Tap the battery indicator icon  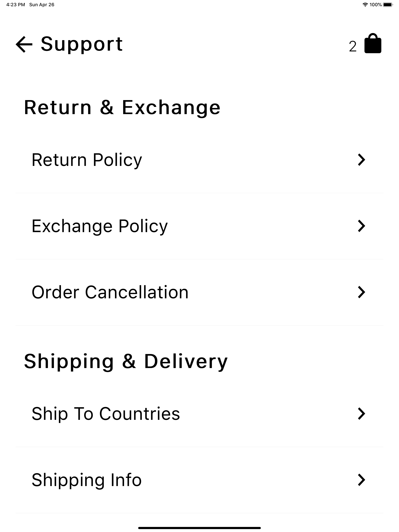click(388, 5)
